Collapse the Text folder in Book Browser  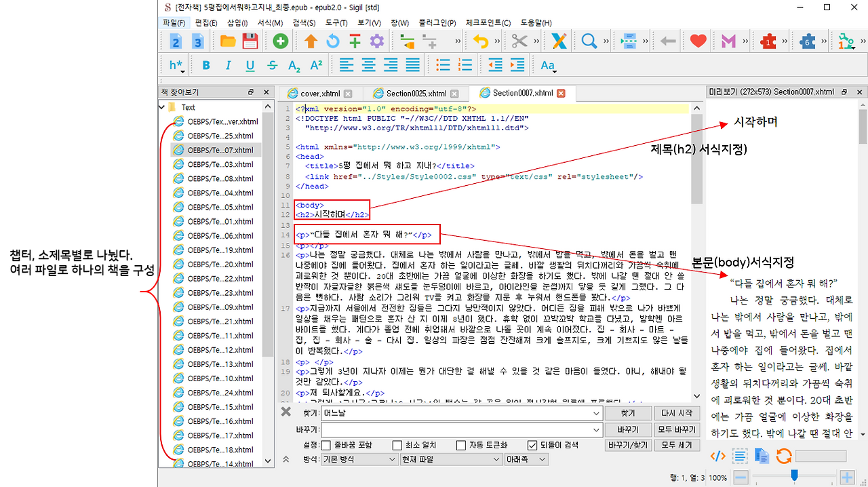161,106
